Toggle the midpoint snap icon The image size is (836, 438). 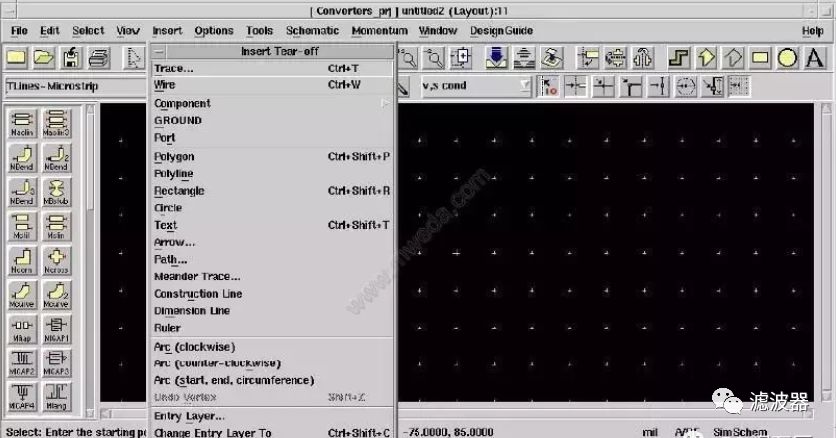[658, 86]
